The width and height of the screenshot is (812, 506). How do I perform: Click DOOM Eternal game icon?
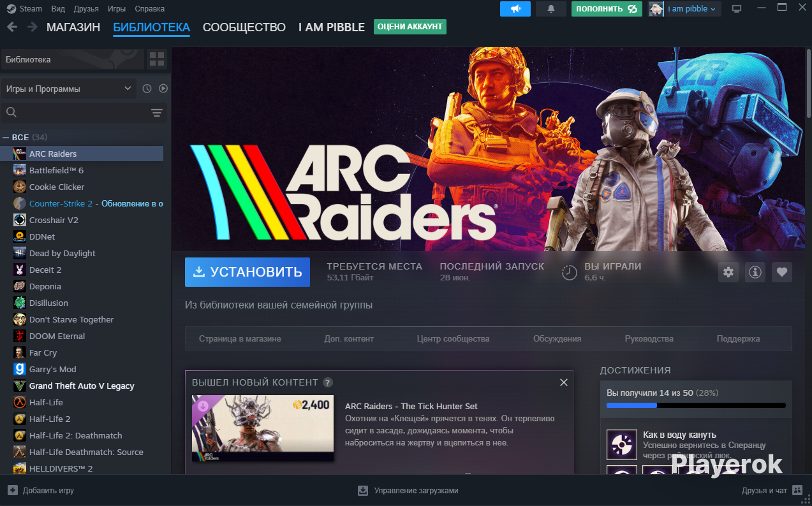click(x=20, y=336)
